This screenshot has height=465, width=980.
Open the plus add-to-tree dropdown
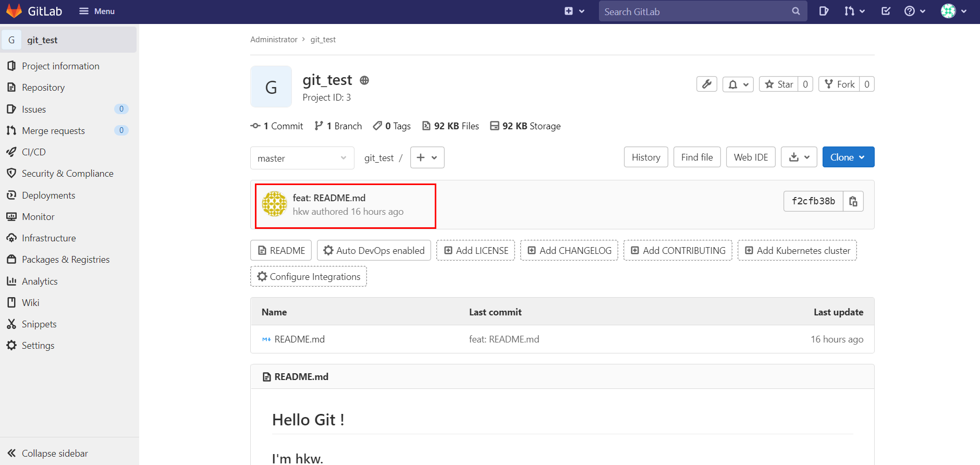(427, 157)
